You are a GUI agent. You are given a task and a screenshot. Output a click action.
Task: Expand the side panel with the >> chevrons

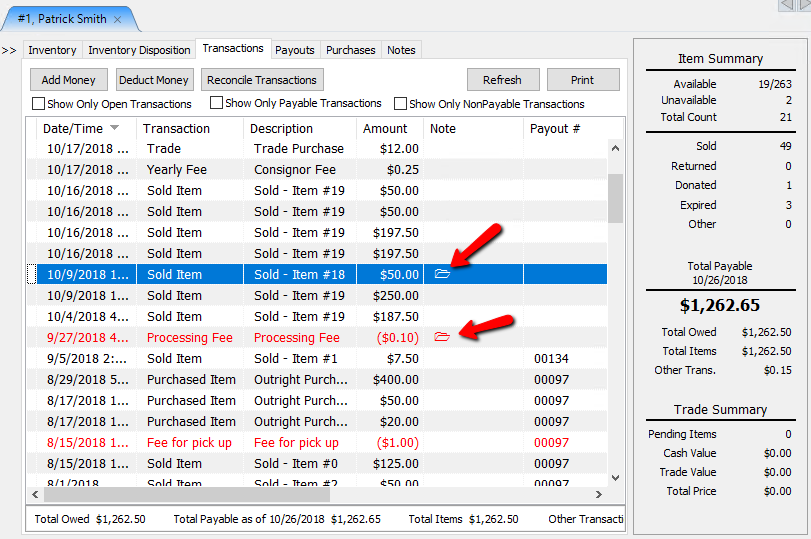9,50
